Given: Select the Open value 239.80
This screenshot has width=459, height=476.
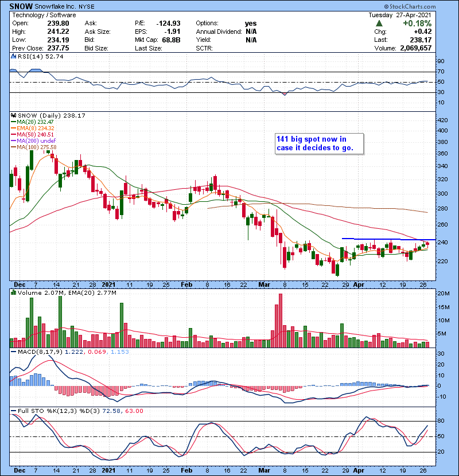Looking at the screenshot, I should coord(58,24).
